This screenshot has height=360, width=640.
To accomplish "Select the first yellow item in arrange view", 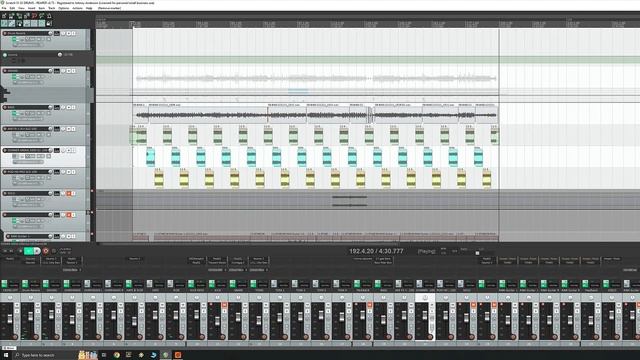I will (159, 179).
